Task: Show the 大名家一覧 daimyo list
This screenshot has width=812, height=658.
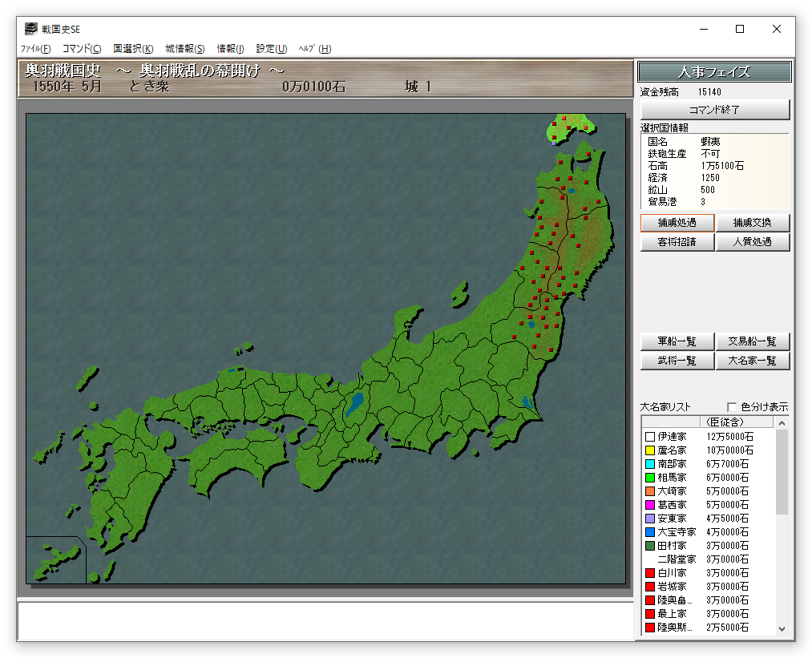Action: click(752, 361)
